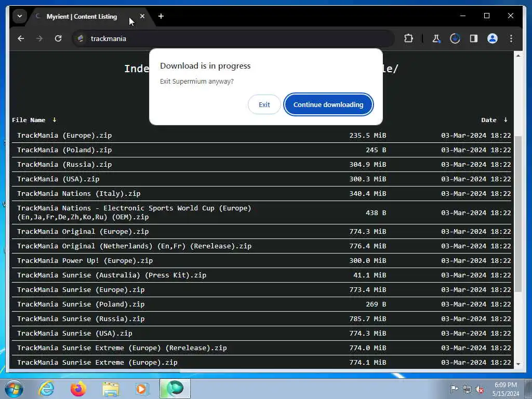Open Windows Explorer from taskbar
Screen dimensions: 532x399
[x=111, y=389]
